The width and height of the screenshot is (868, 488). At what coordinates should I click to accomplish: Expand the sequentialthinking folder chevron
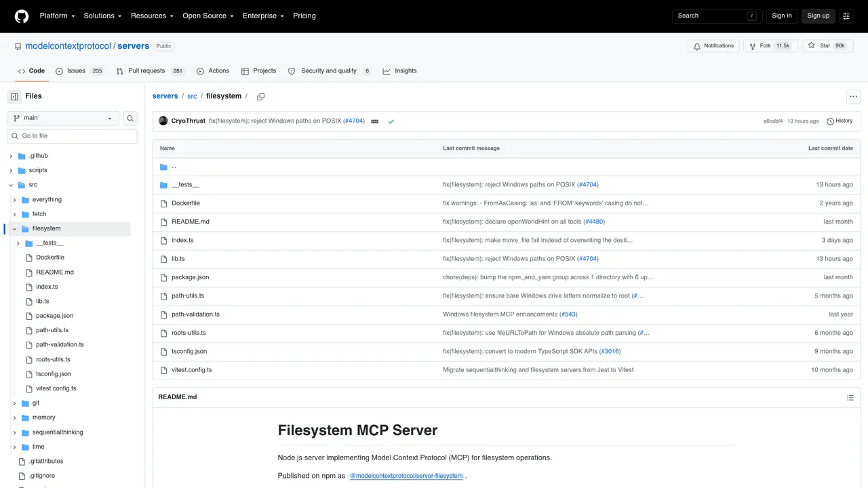pos(15,432)
